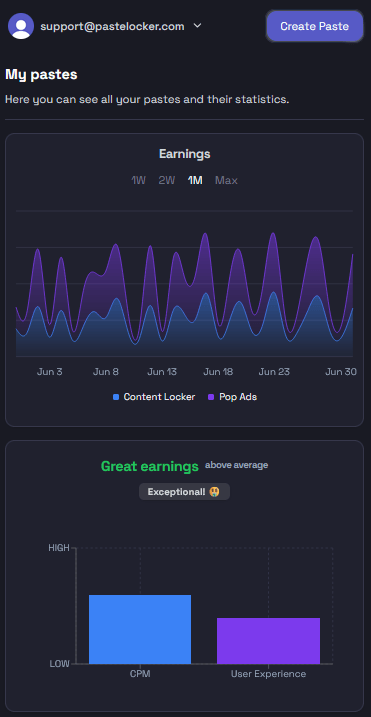Select the 1M earnings range
Viewport: 371px width, 717px height.
tap(195, 180)
